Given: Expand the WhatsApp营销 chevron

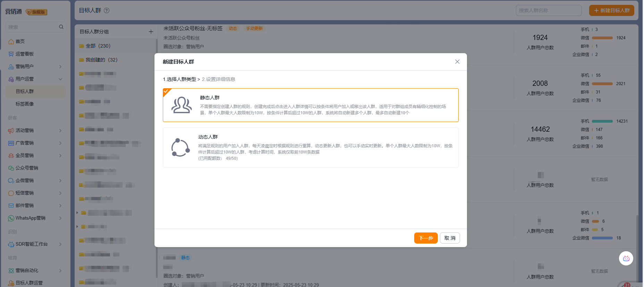Looking at the screenshot, I should (x=60, y=218).
